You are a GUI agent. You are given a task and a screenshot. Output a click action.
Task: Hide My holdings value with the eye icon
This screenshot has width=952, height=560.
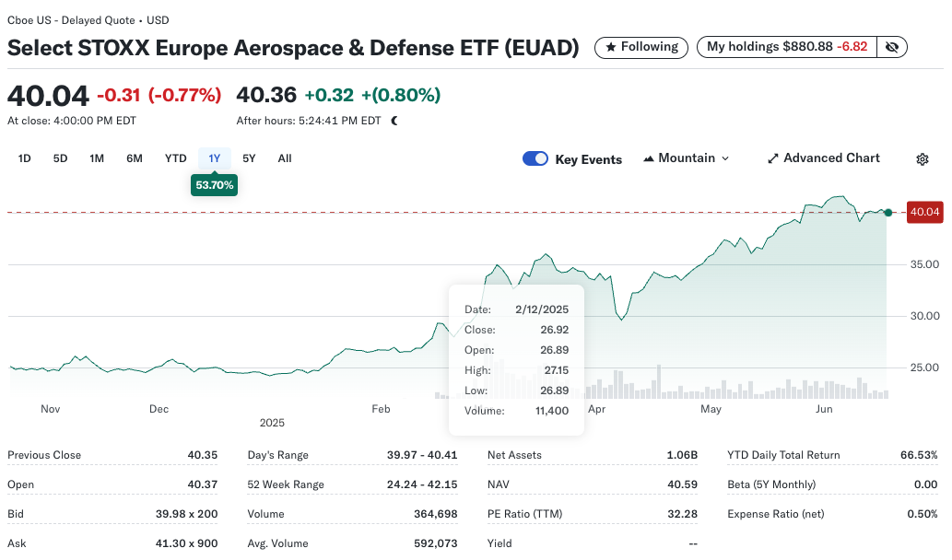(890, 46)
